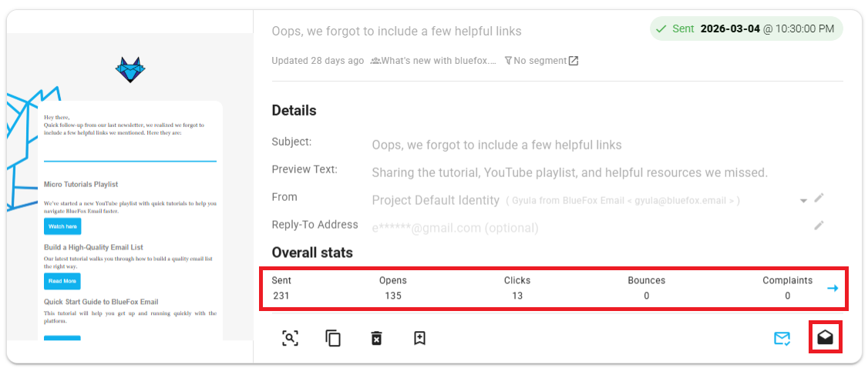Click the Subject field text
The width and height of the screenshot is (868, 368).
click(496, 145)
